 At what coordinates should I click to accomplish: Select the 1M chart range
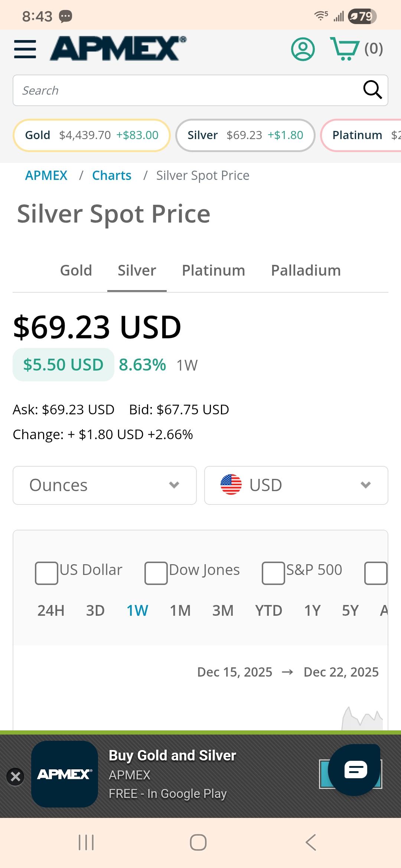pyautogui.click(x=180, y=611)
